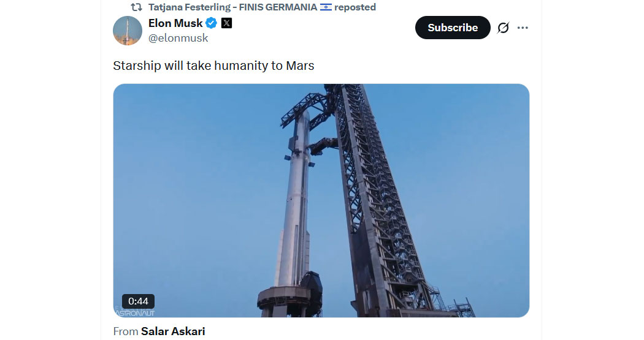
Task: Open the three-dot More options menu
Action: (x=523, y=28)
